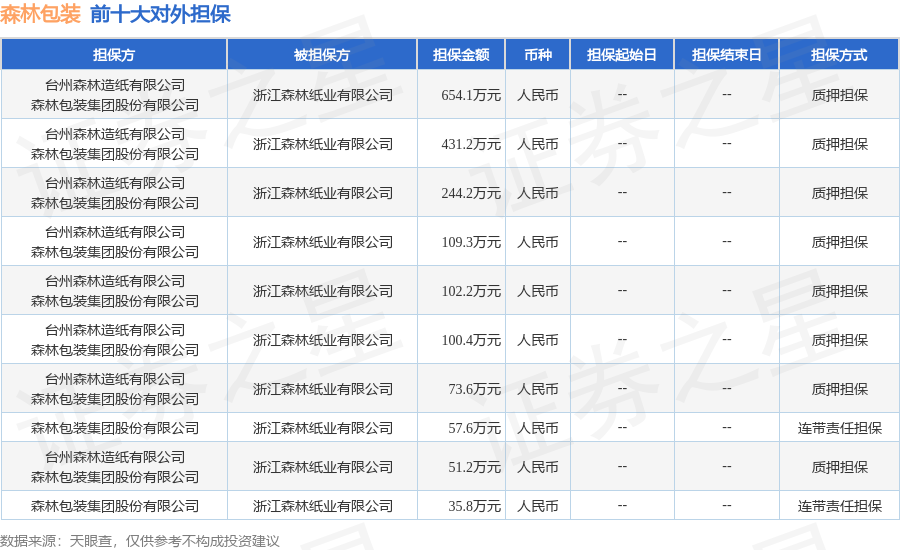
Task: Click 森林包装集团股份有限公司 in the 57.6万元 row
Action: pyautogui.click(x=114, y=428)
